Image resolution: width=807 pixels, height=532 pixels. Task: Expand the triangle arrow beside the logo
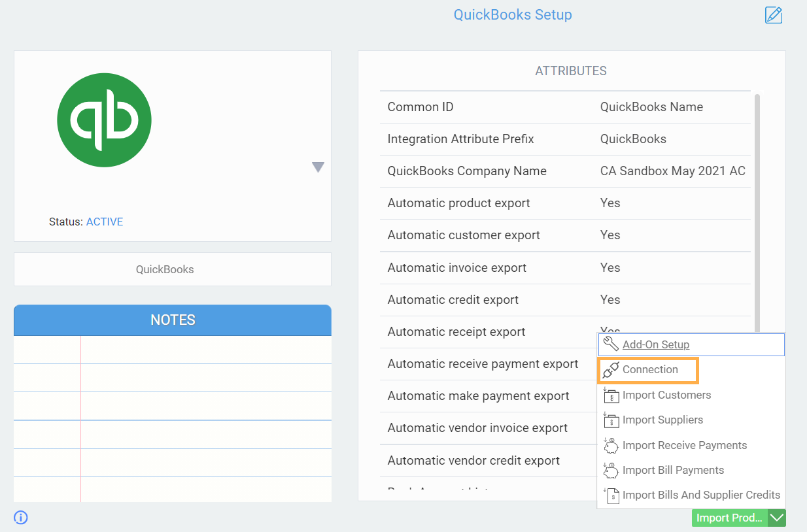318,167
